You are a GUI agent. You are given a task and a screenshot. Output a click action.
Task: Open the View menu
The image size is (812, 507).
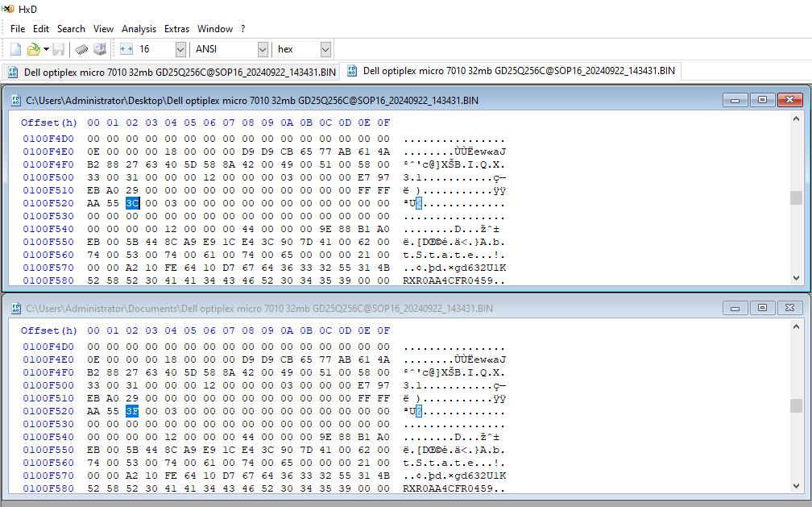coord(103,29)
